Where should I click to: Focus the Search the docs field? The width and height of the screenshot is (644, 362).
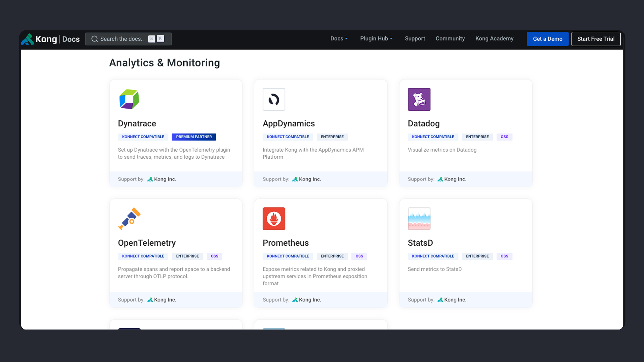pos(122,39)
